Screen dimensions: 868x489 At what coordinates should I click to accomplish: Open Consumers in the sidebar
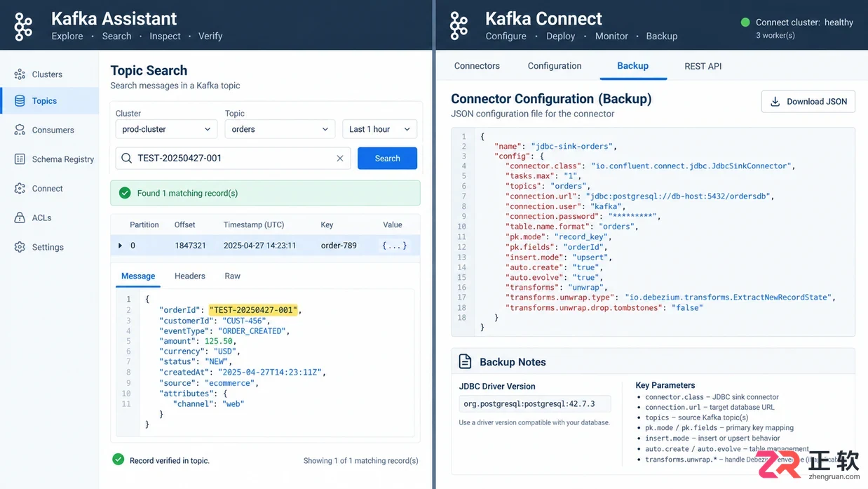(x=49, y=130)
